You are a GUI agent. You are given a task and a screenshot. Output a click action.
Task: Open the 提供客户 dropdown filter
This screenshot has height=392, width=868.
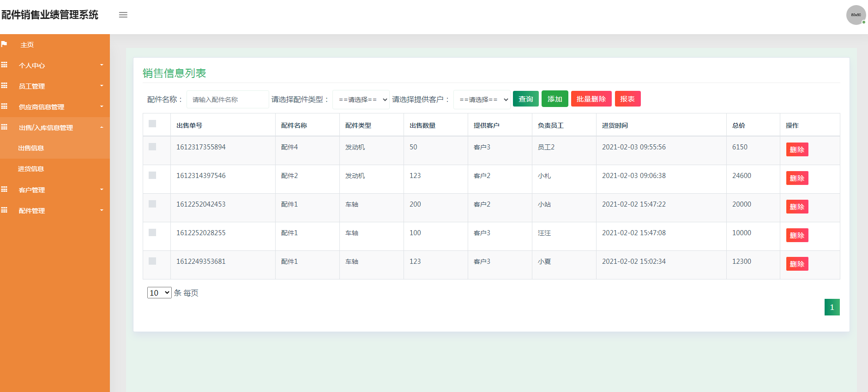click(x=482, y=99)
